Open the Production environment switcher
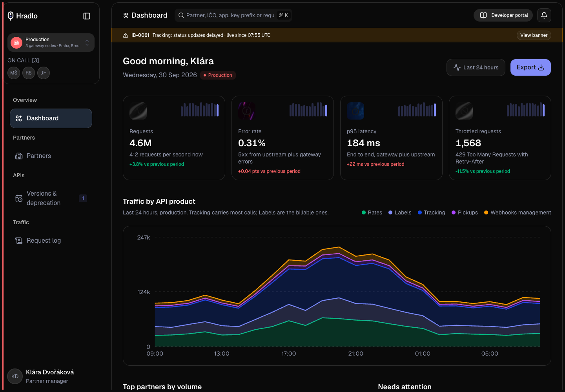 (x=51, y=42)
